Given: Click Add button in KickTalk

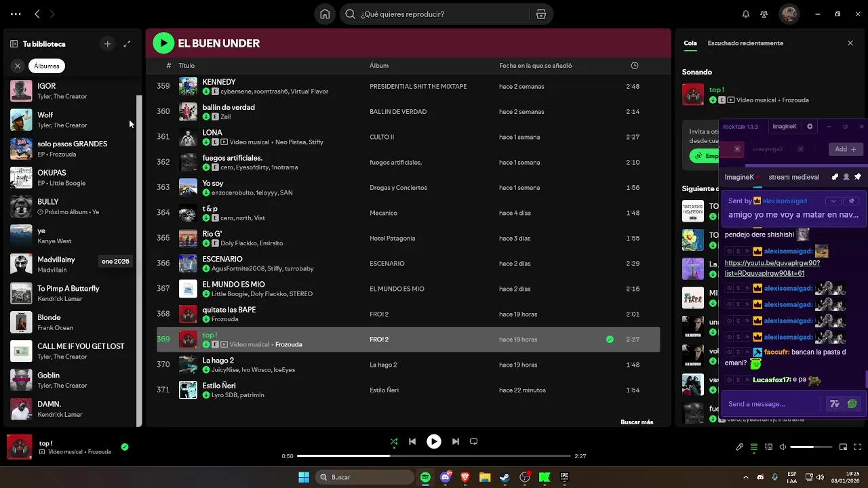Looking at the screenshot, I should 846,149.
